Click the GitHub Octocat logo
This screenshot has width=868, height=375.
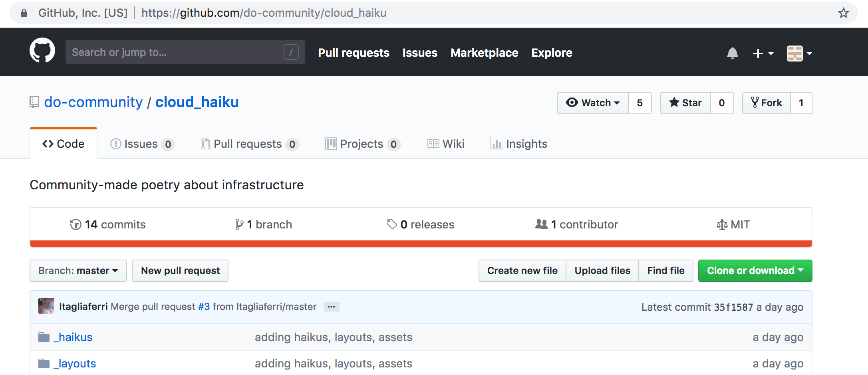click(x=42, y=51)
